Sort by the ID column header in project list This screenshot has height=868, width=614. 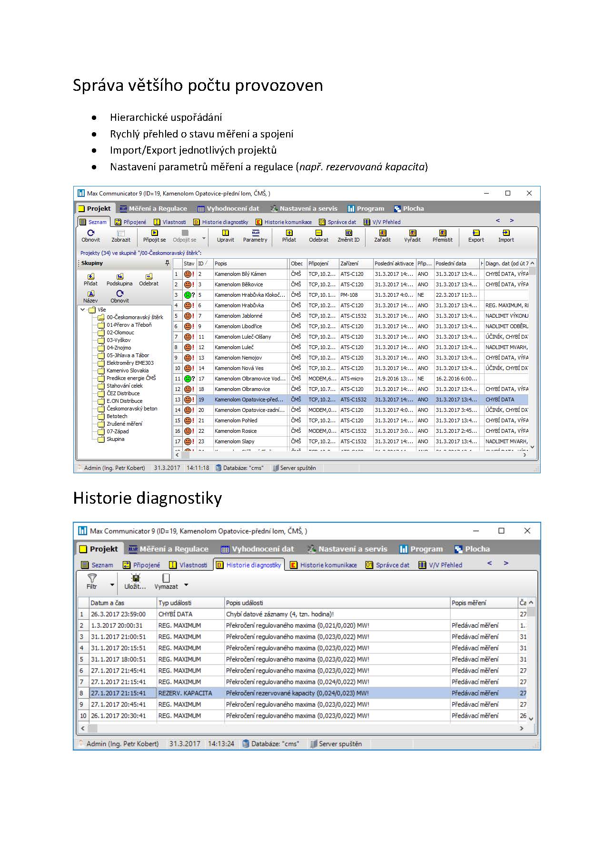point(204,263)
